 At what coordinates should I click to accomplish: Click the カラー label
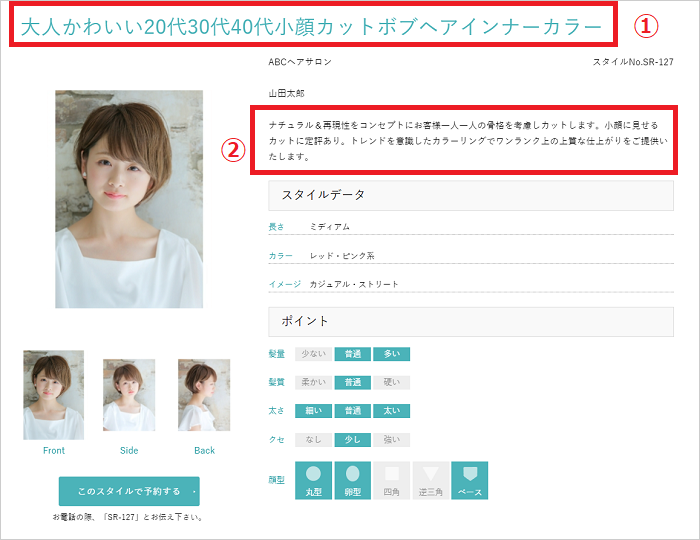click(x=280, y=256)
